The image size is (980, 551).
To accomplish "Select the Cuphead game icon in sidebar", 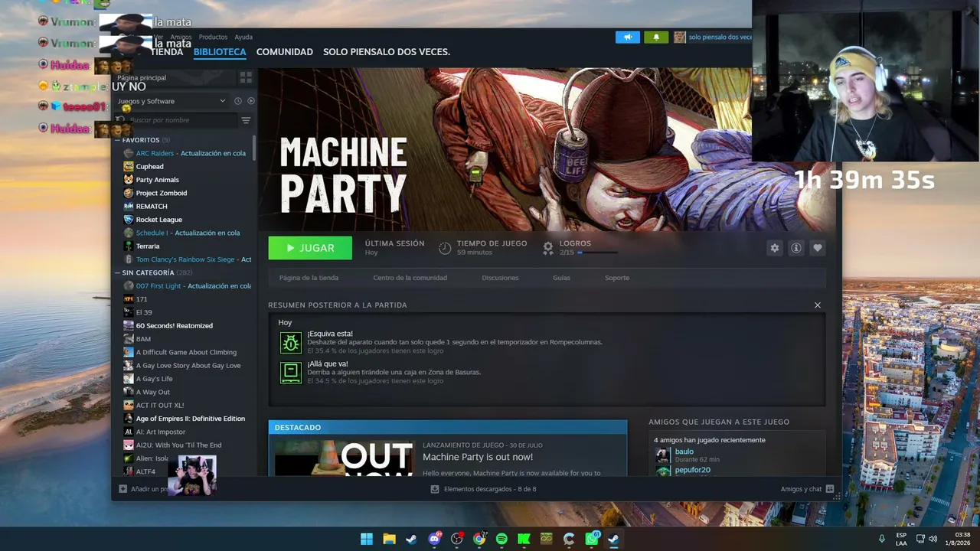I will tap(129, 166).
